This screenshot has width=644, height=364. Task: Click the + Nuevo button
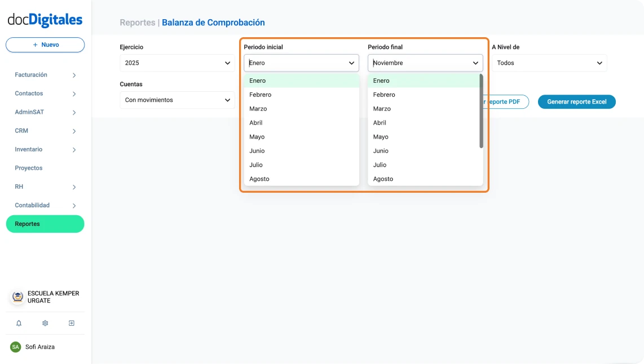coord(45,45)
